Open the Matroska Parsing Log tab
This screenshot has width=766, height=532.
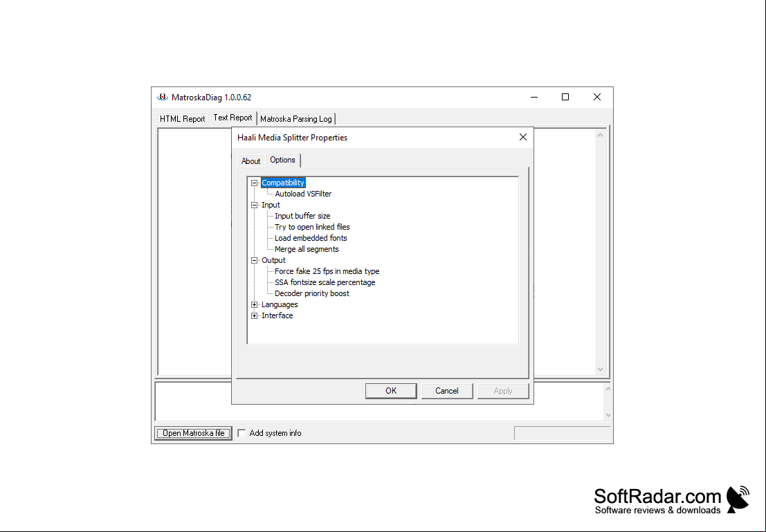click(296, 119)
